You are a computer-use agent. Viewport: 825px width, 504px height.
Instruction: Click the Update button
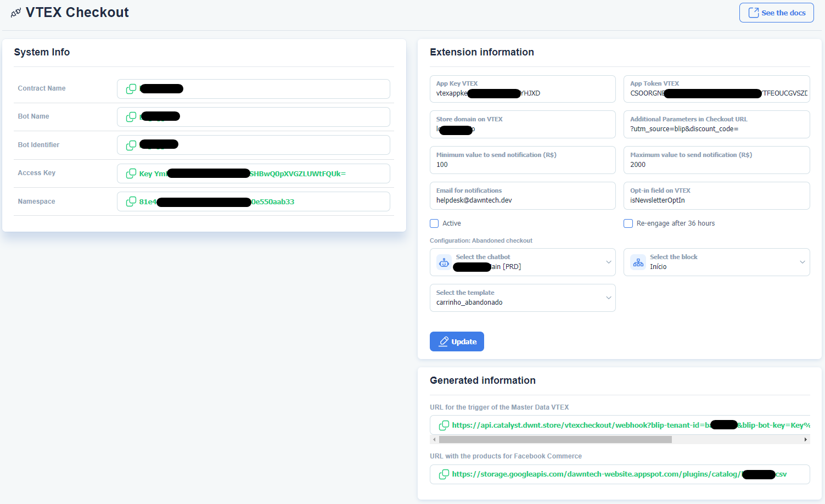click(457, 341)
